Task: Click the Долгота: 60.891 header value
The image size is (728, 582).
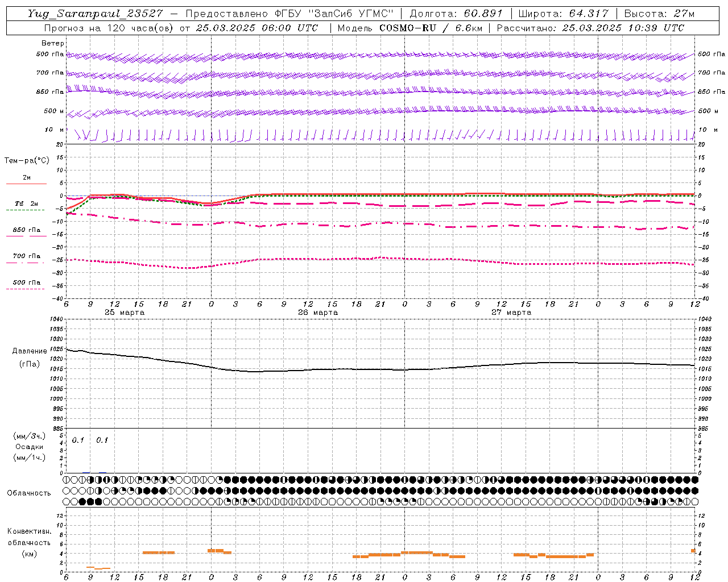Action: tap(456, 14)
